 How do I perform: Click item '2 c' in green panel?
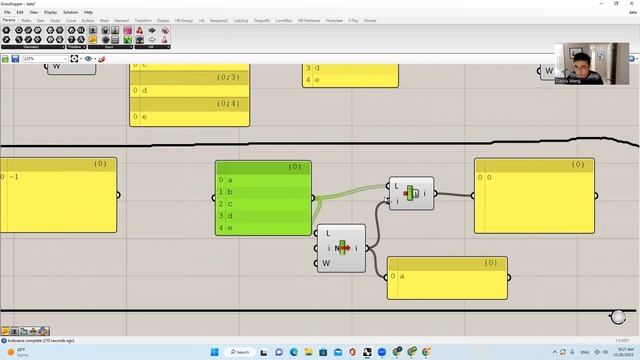point(263,204)
